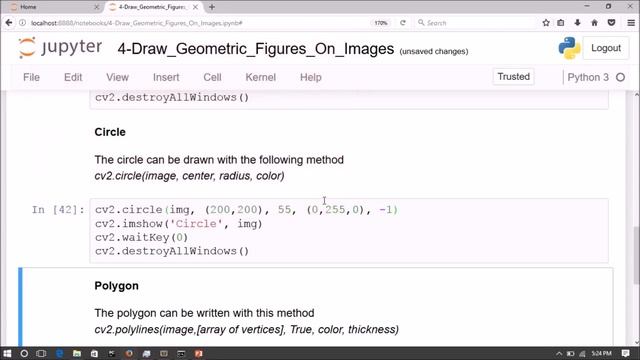Screen dimensions: 640x360
Task: Show hidden system tray icons
Action: [559, 353]
